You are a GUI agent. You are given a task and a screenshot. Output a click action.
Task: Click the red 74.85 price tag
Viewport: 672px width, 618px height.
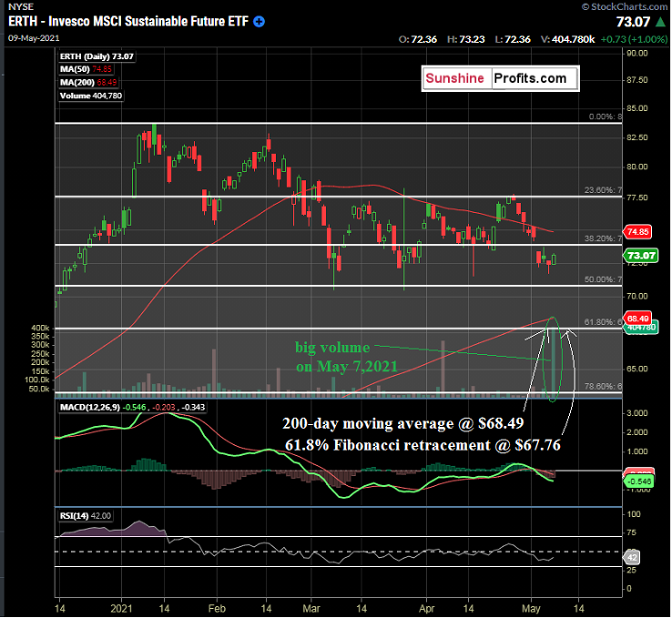coord(637,232)
